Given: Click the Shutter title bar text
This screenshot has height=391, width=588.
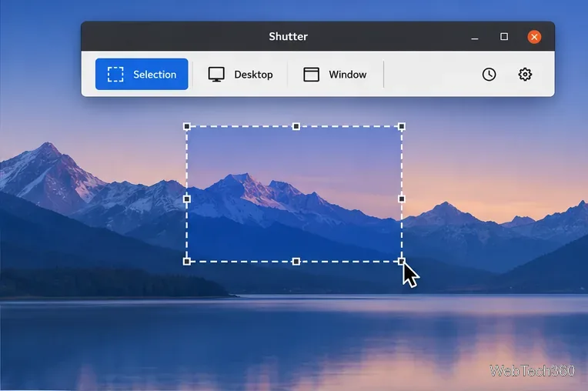Looking at the screenshot, I should tap(288, 36).
